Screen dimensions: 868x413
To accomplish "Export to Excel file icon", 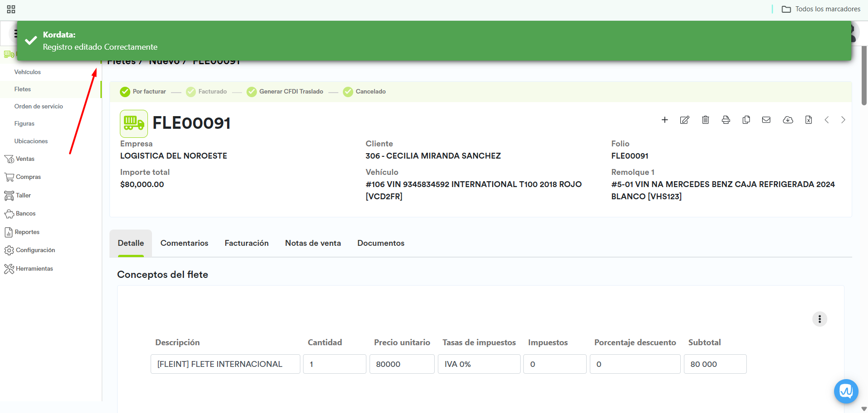I will click(x=808, y=120).
